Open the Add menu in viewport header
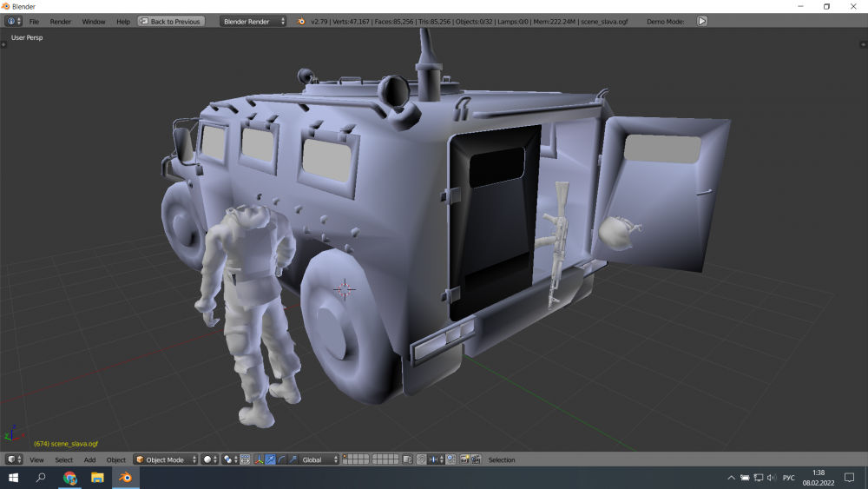The width and height of the screenshot is (868, 489). [x=89, y=459]
